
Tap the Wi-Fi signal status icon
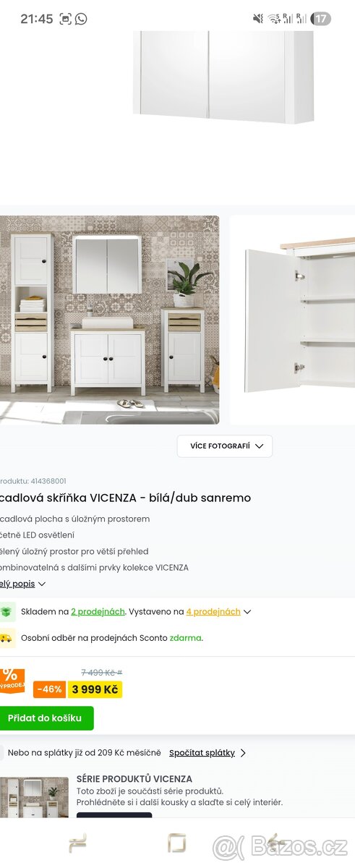[x=275, y=19]
